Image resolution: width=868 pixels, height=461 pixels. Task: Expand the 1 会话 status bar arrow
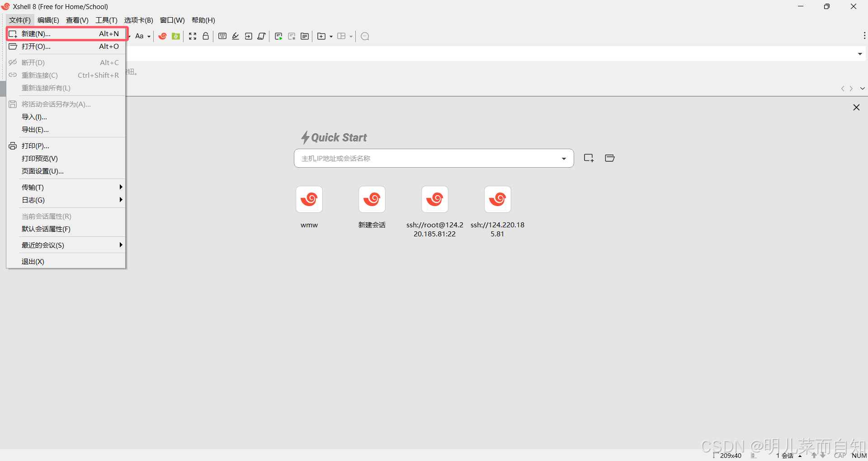coord(800,456)
